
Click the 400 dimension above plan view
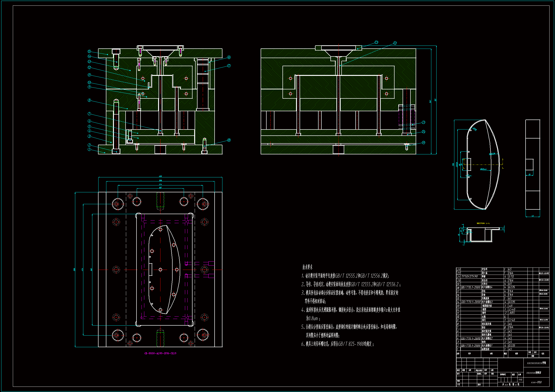pos(160,176)
